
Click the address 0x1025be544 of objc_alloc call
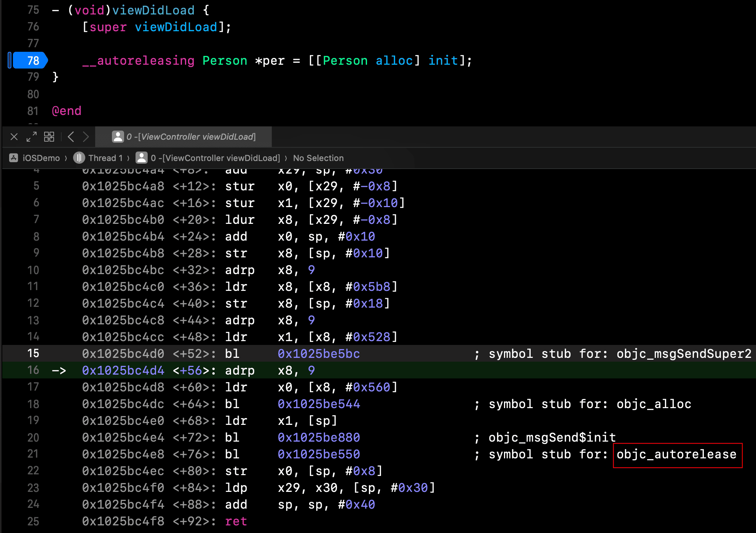[x=319, y=404]
